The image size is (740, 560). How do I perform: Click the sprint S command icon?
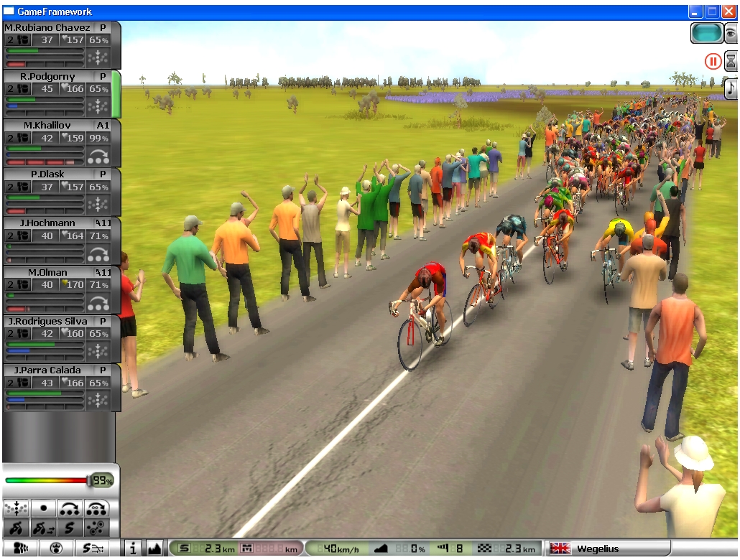(70, 529)
